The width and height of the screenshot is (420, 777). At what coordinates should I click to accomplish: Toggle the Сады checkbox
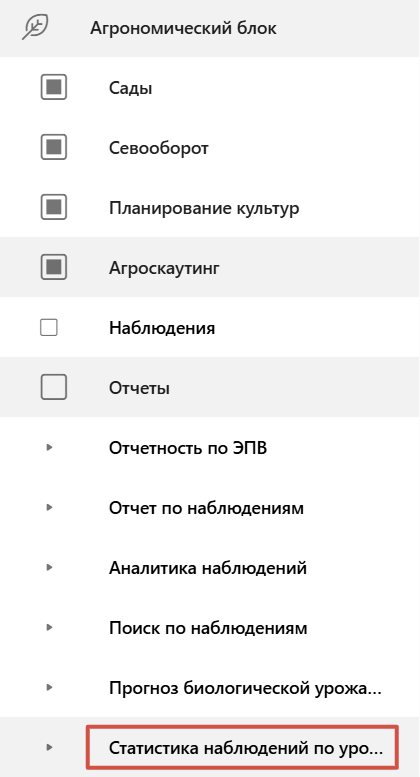pos(53,88)
